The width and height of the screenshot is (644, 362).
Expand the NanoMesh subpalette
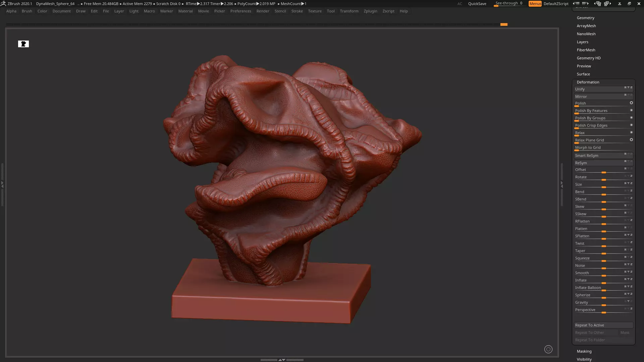586,34
